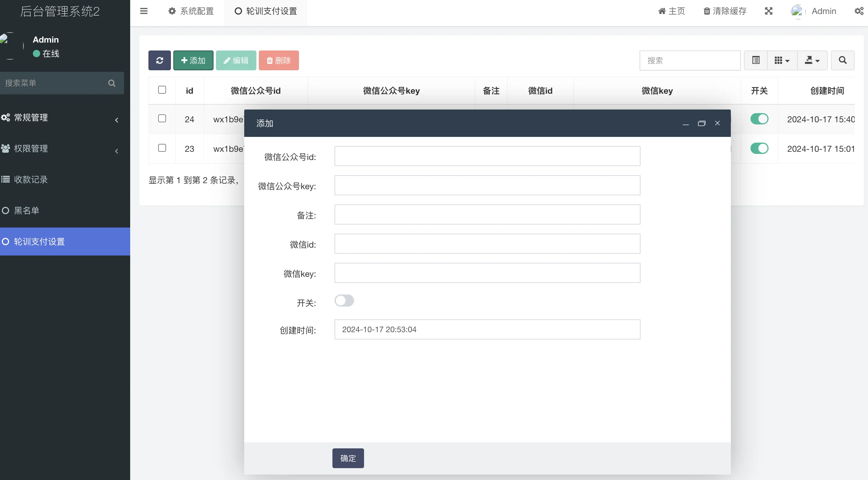Click the fullscreen expand icon

point(768,11)
